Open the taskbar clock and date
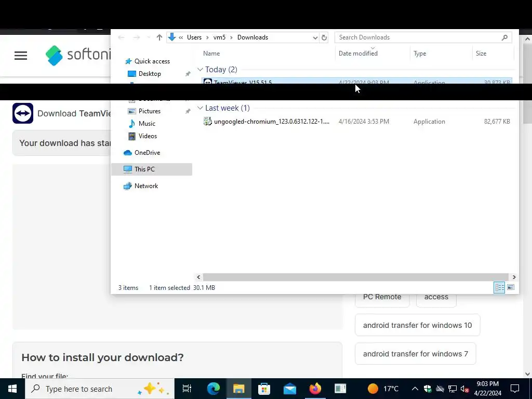532x399 pixels. 487,389
